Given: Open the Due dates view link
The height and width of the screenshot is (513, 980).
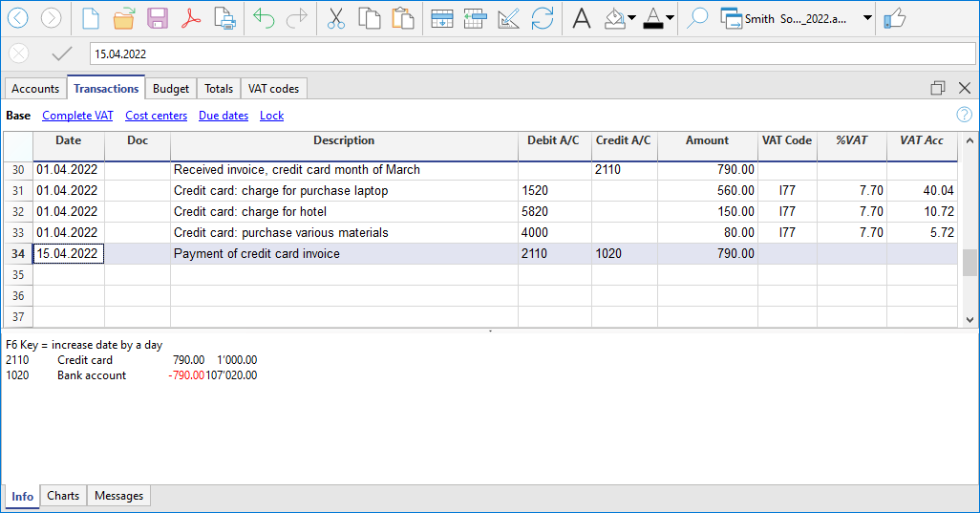Looking at the screenshot, I should tap(224, 116).
